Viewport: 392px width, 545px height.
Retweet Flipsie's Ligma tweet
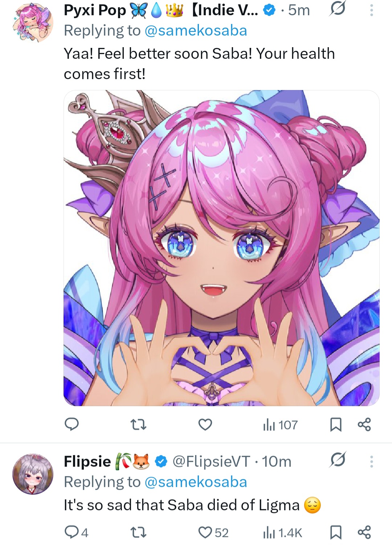[x=138, y=532]
